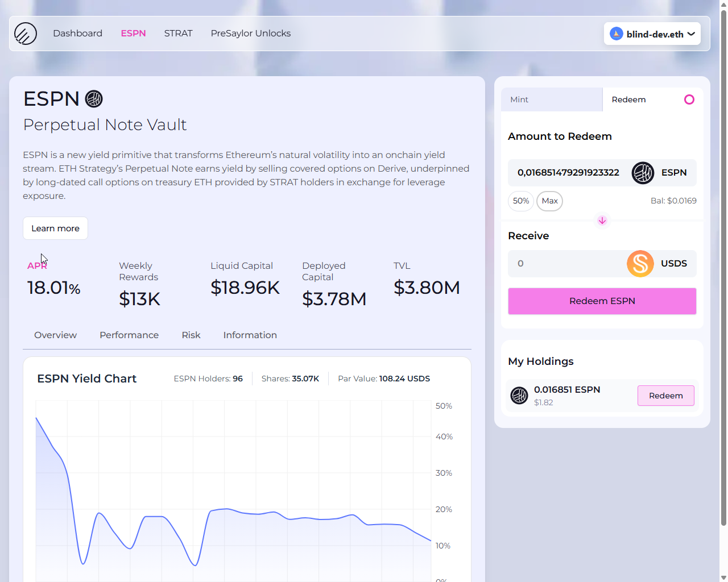Open the STRAT page from navigation

pyautogui.click(x=178, y=33)
